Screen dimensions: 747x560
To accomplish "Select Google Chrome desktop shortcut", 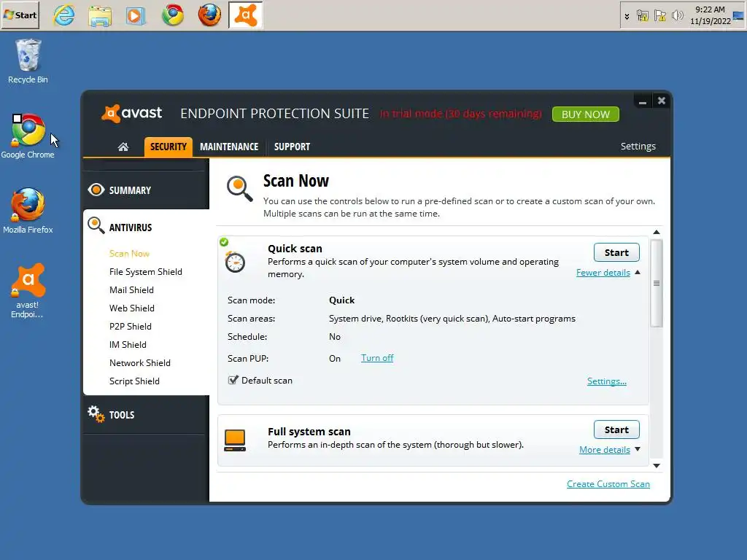I will (28, 136).
